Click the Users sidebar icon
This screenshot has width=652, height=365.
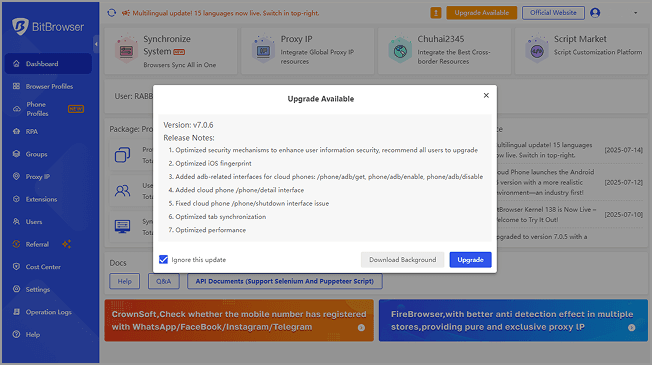point(16,222)
